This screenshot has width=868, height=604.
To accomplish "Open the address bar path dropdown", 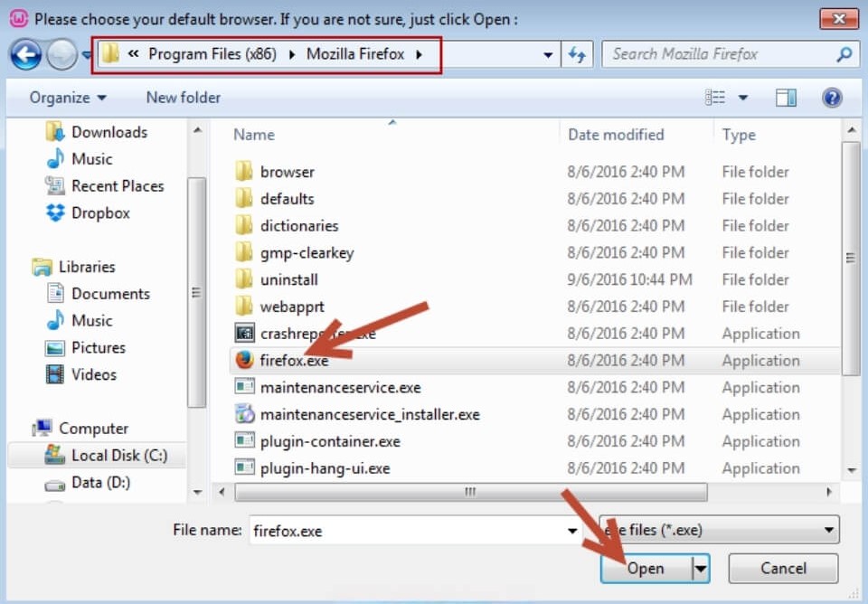I will pos(548,54).
